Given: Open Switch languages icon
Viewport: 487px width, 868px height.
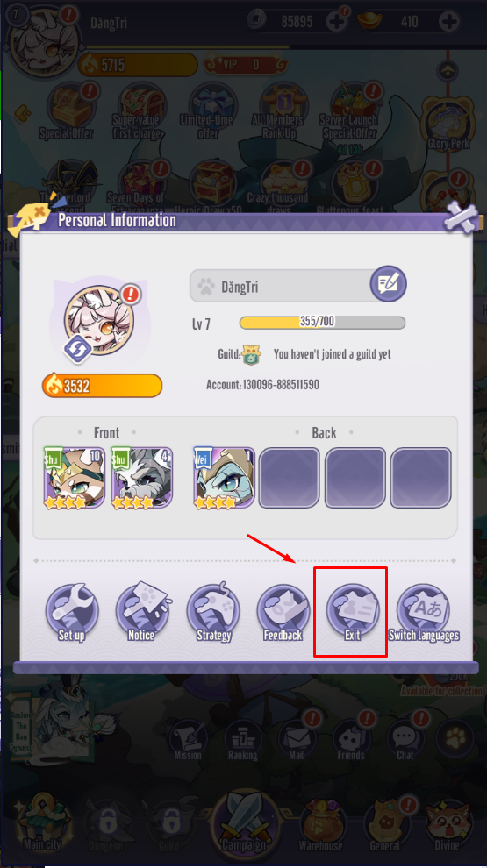Looking at the screenshot, I should pyautogui.click(x=424, y=612).
